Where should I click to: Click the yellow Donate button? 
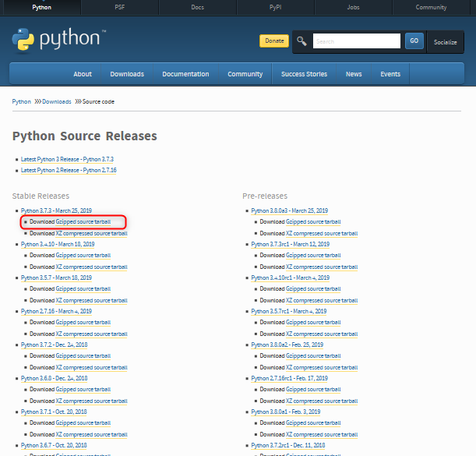[274, 41]
